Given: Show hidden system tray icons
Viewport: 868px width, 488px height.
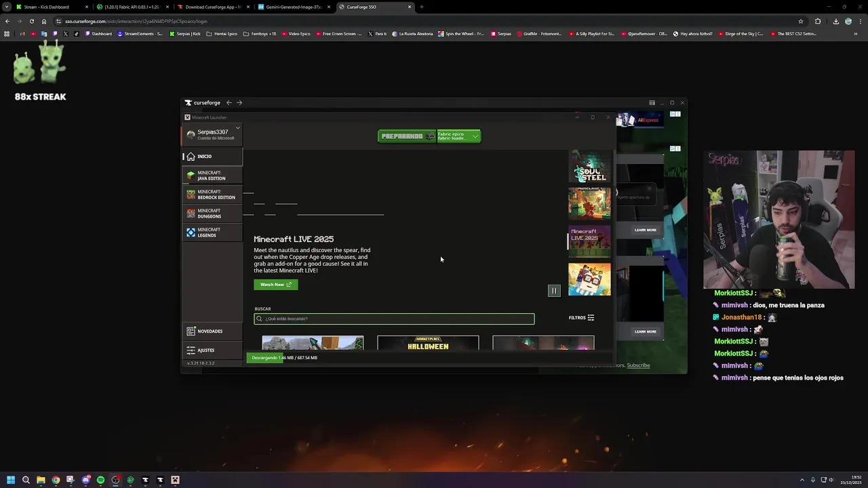Looking at the screenshot, I should tap(802, 480).
